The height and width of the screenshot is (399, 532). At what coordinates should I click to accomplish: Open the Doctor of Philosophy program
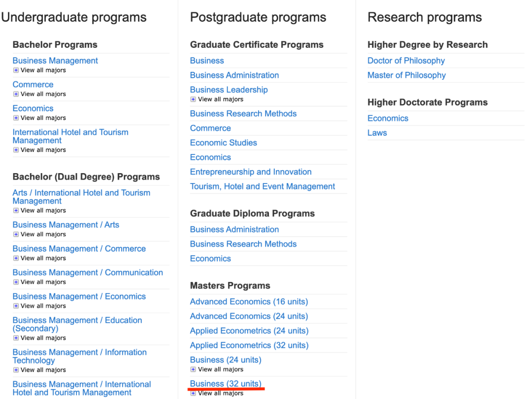(406, 61)
